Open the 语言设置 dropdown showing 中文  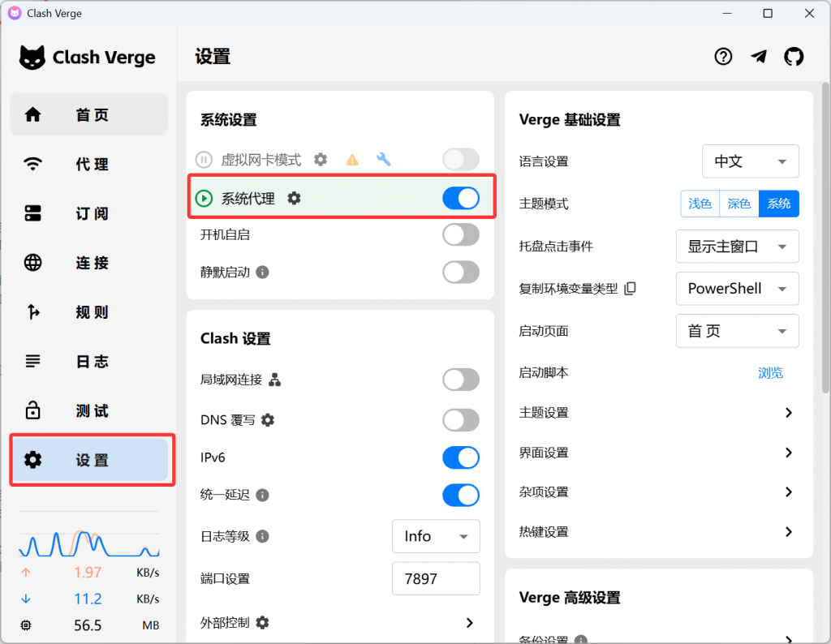750,161
